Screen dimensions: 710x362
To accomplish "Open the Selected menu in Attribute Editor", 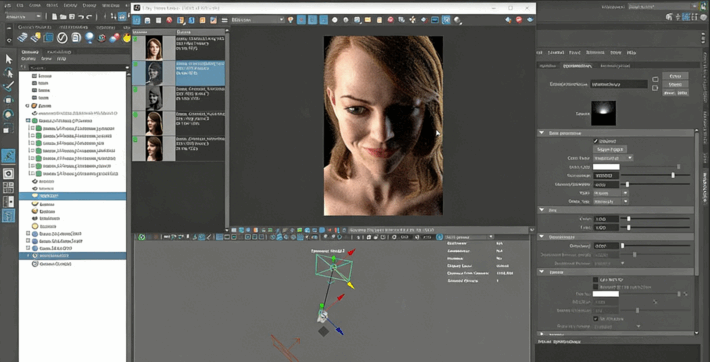I will [x=556, y=53].
